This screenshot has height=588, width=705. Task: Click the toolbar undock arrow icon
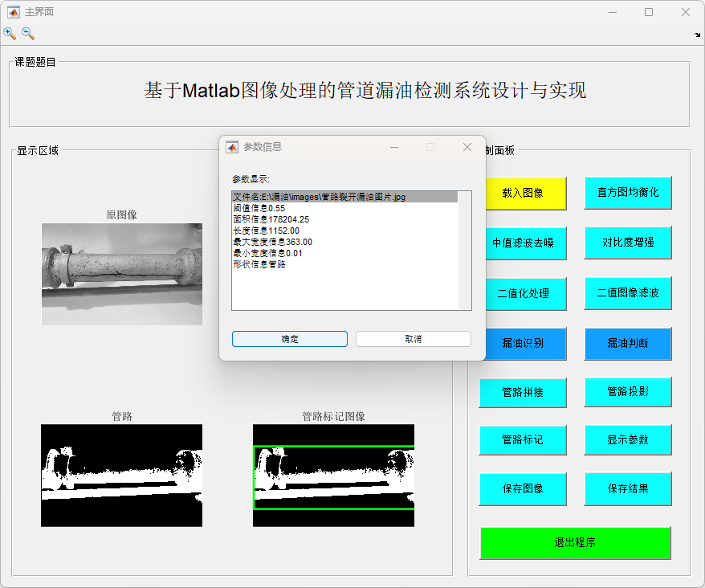697,35
